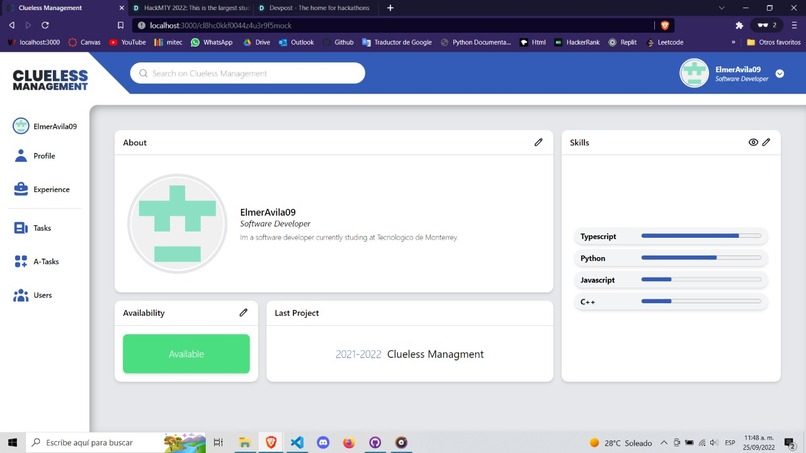Click the Skills edit pencil icon
806x453 pixels.
[766, 142]
